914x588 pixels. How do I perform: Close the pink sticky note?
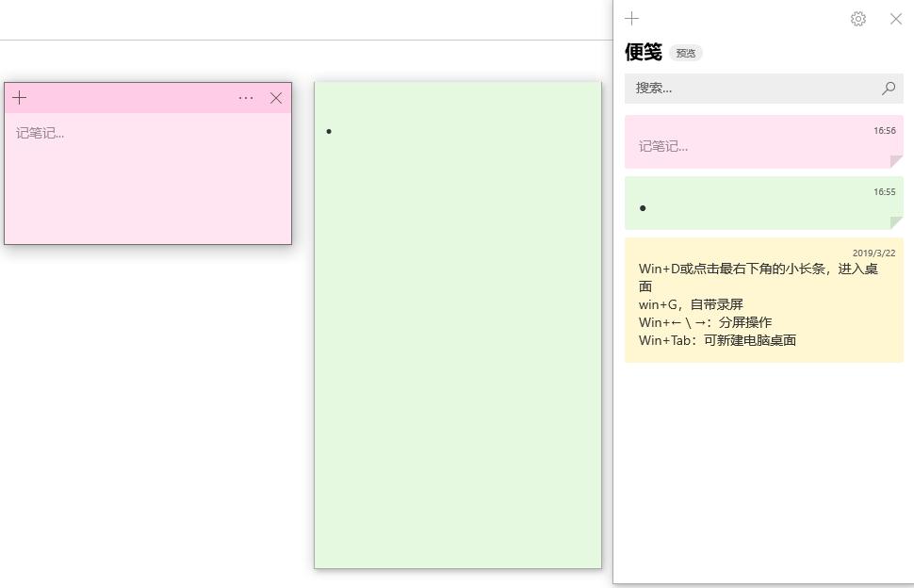coord(275,97)
